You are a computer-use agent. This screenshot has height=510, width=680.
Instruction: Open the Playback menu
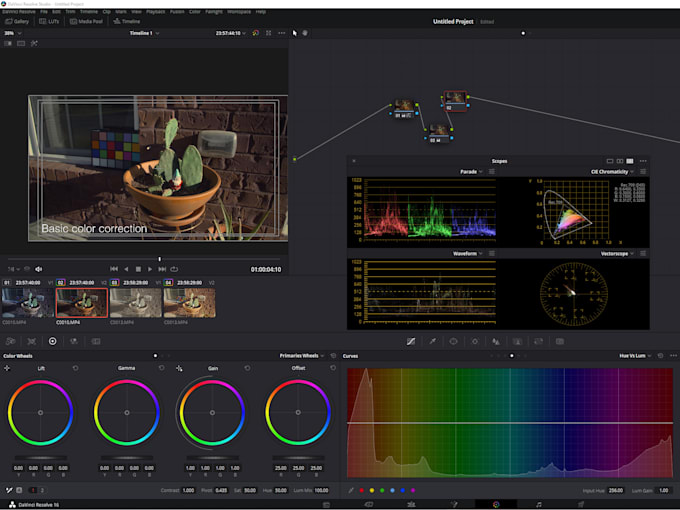[155, 12]
